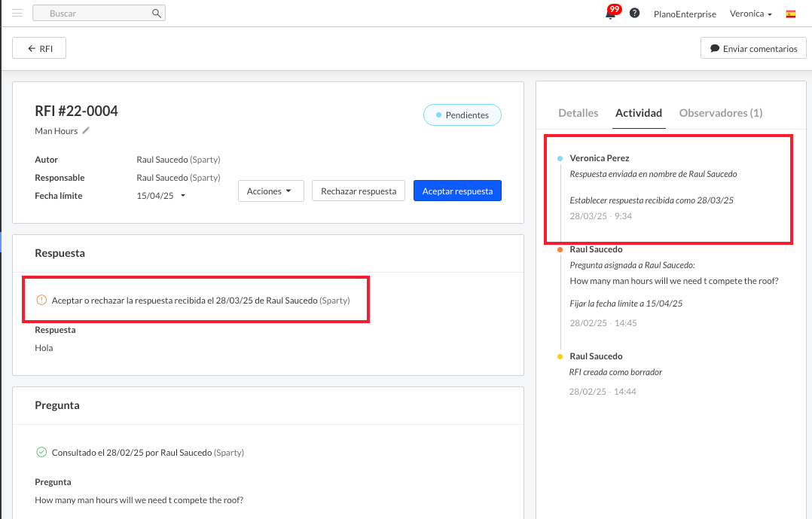Click the orange warning icon in Respuesta
812x519 pixels.
(41, 300)
